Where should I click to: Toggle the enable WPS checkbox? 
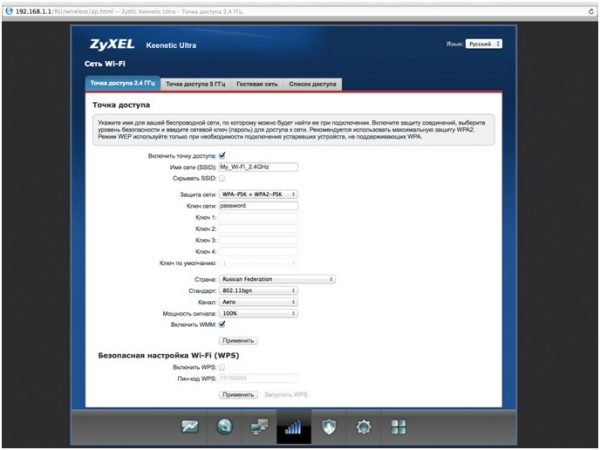click(222, 367)
